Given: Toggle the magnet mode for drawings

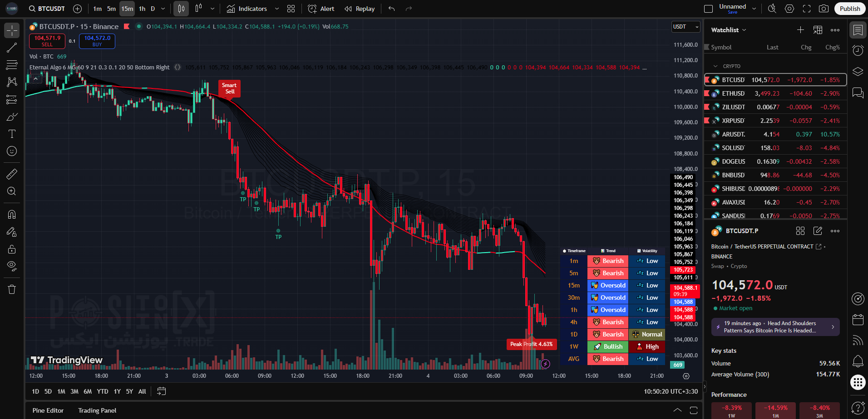Looking at the screenshot, I should [12, 214].
